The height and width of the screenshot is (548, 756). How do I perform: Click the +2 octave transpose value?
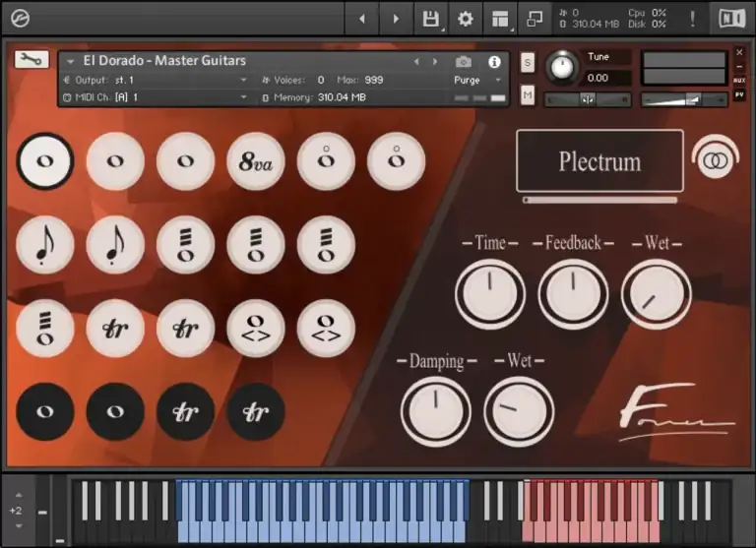tap(16, 511)
